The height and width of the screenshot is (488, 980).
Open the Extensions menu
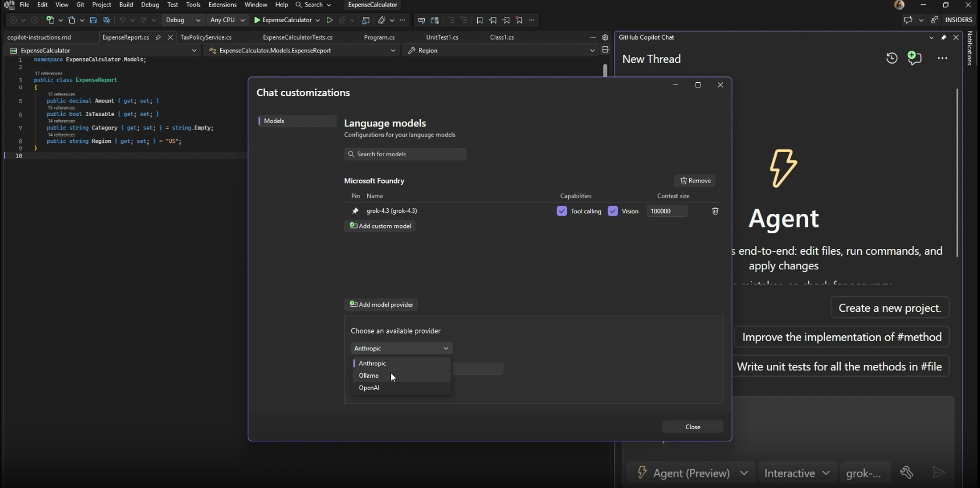pos(223,5)
